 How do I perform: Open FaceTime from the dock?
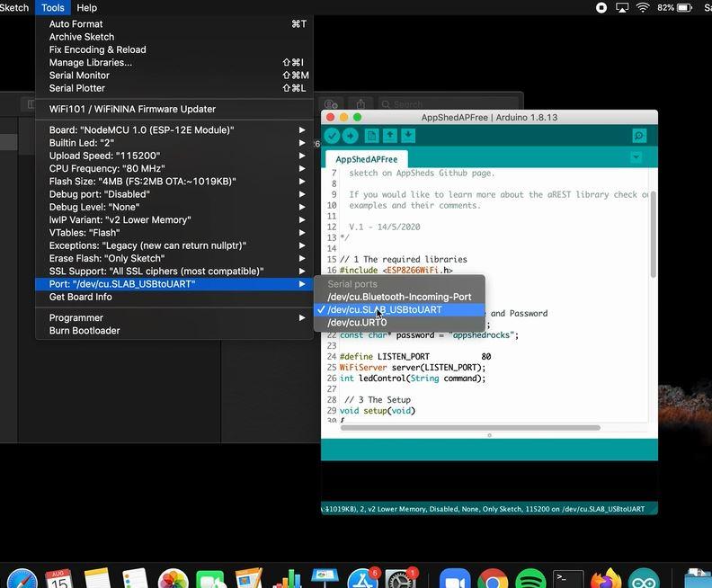click(x=210, y=578)
